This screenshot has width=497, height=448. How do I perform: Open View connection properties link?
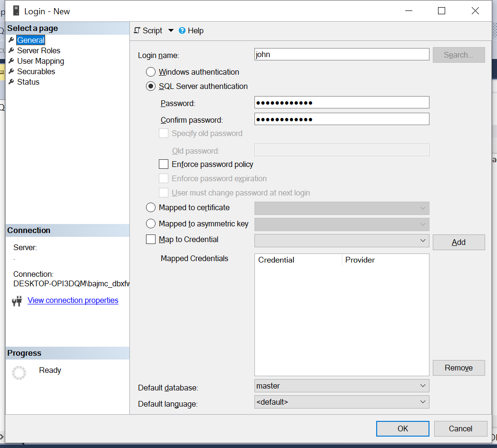72,300
